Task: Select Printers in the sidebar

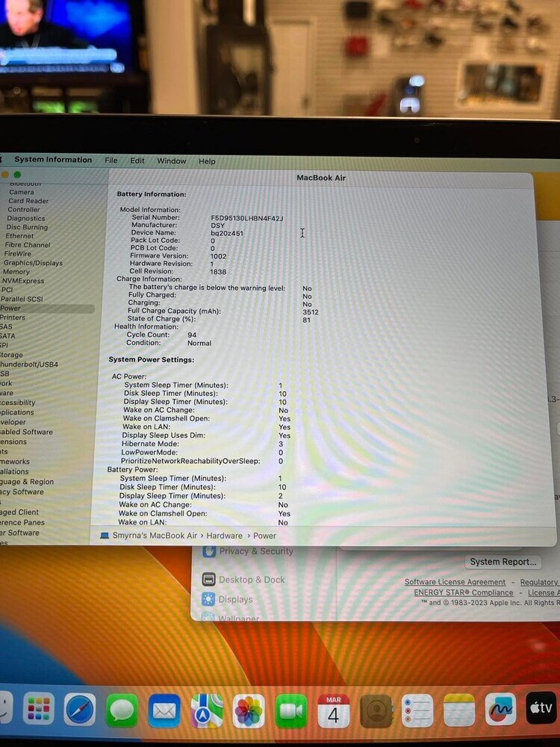Action: point(13,317)
